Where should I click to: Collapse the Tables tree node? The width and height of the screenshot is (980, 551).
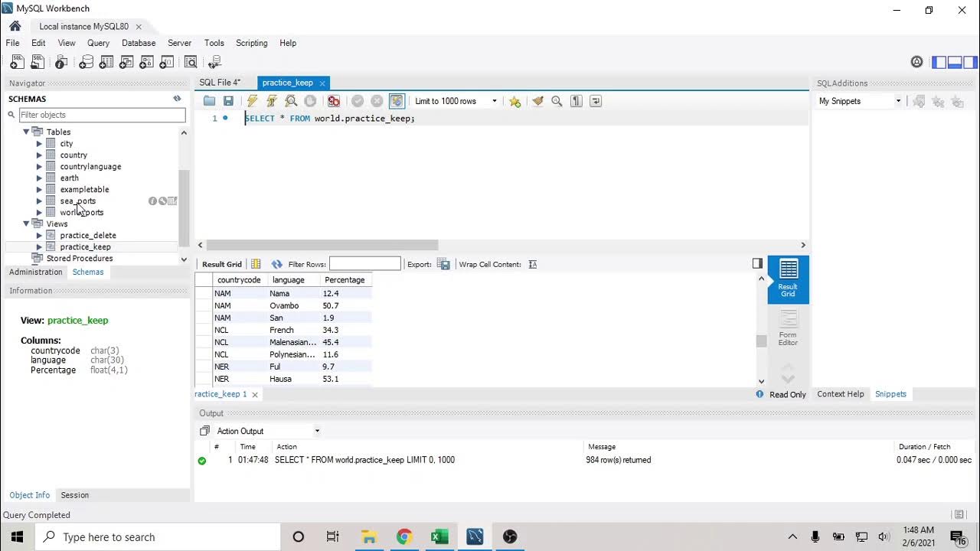26,132
